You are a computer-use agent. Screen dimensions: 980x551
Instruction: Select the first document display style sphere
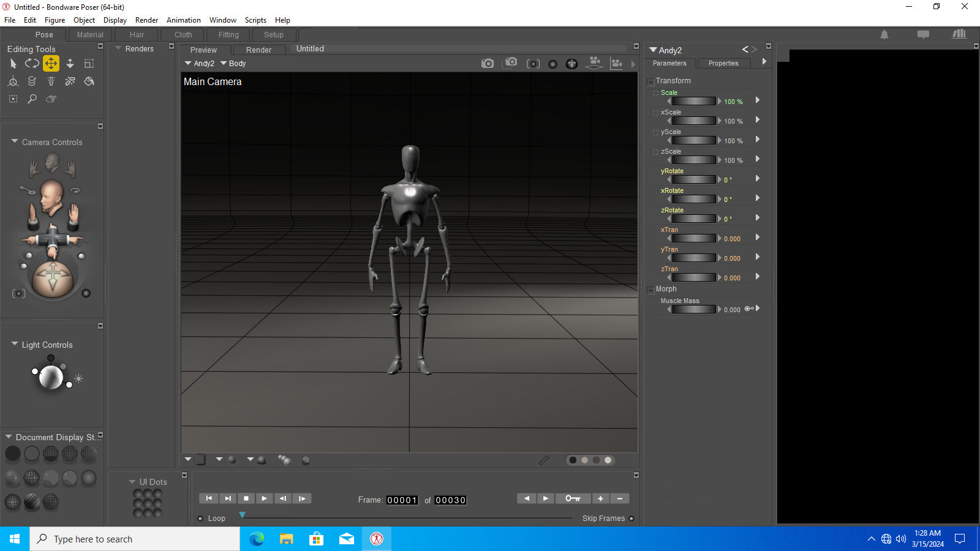[13, 454]
